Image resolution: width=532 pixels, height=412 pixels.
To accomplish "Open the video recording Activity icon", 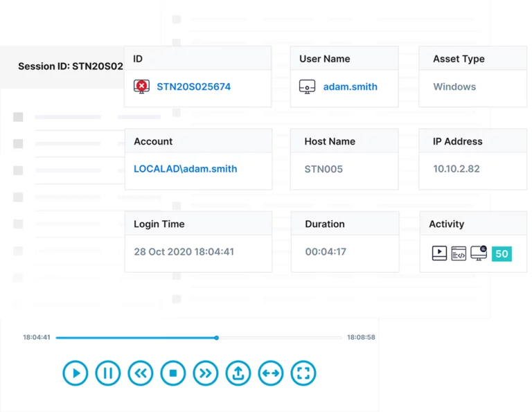I will pyautogui.click(x=439, y=253).
